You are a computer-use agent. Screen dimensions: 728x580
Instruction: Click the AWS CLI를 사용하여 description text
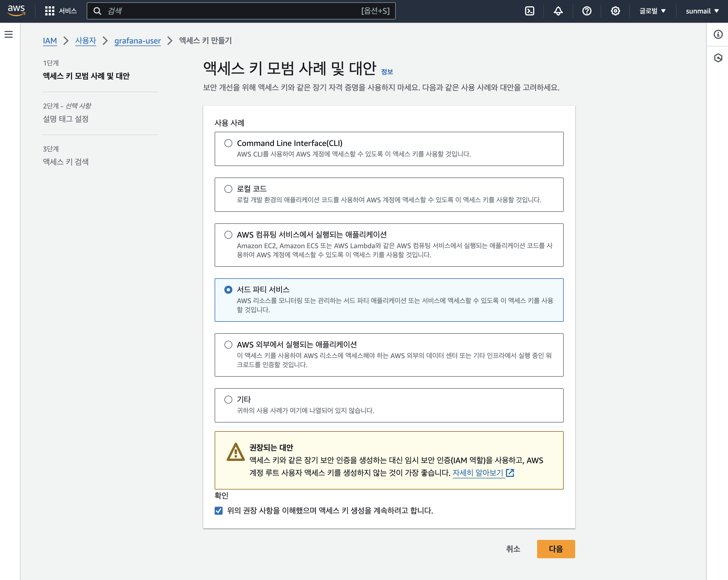pyautogui.click(x=354, y=154)
